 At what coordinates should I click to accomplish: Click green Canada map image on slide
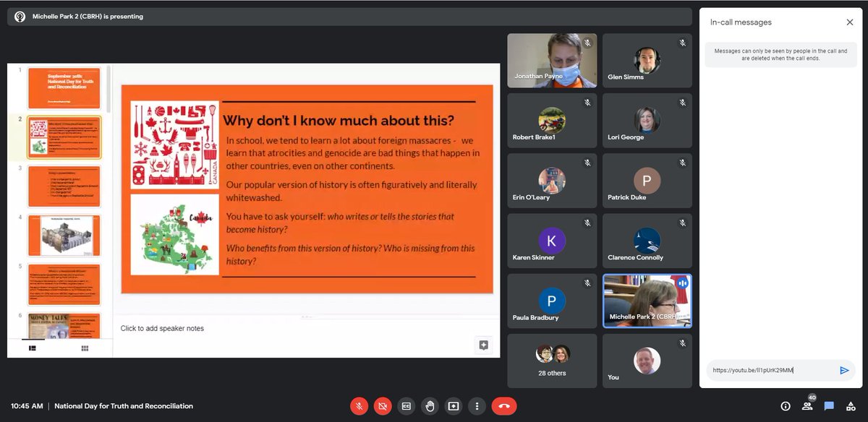pyautogui.click(x=174, y=233)
